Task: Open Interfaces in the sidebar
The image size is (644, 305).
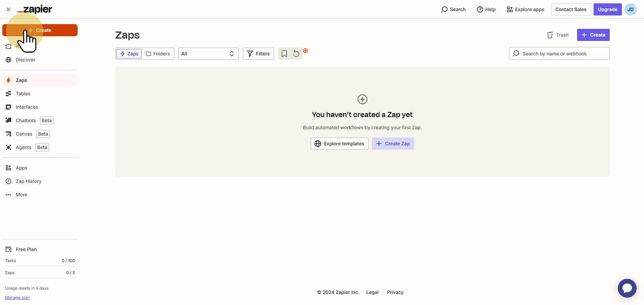Action: (40, 107)
